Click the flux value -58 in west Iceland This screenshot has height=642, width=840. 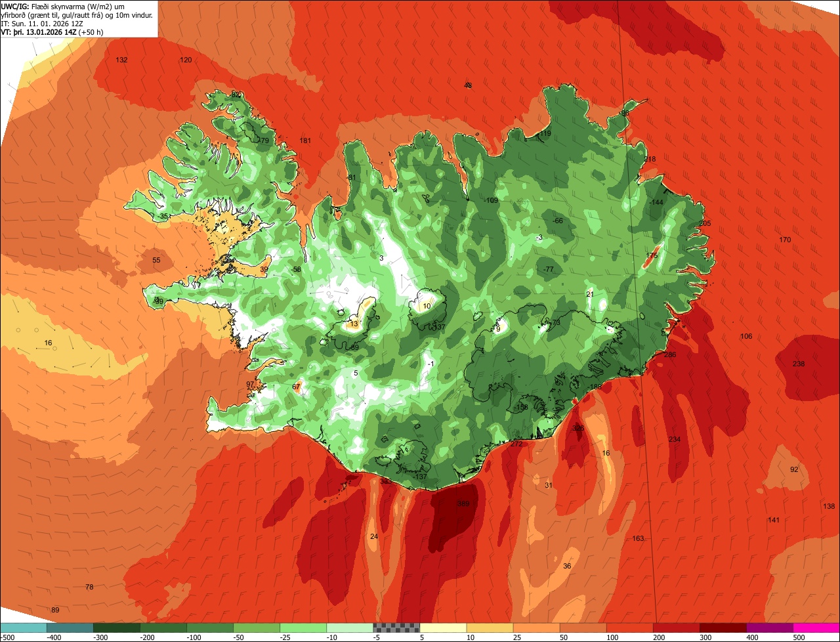pos(296,269)
